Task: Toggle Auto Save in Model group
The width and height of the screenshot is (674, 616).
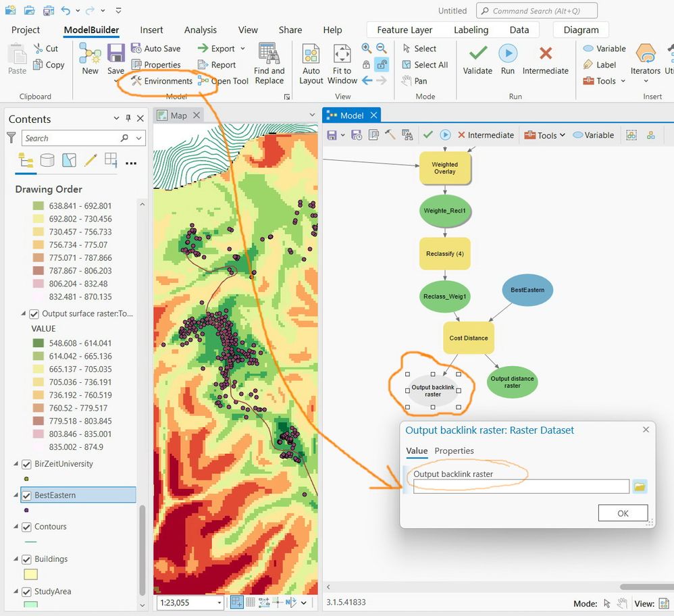Action: click(x=155, y=49)
